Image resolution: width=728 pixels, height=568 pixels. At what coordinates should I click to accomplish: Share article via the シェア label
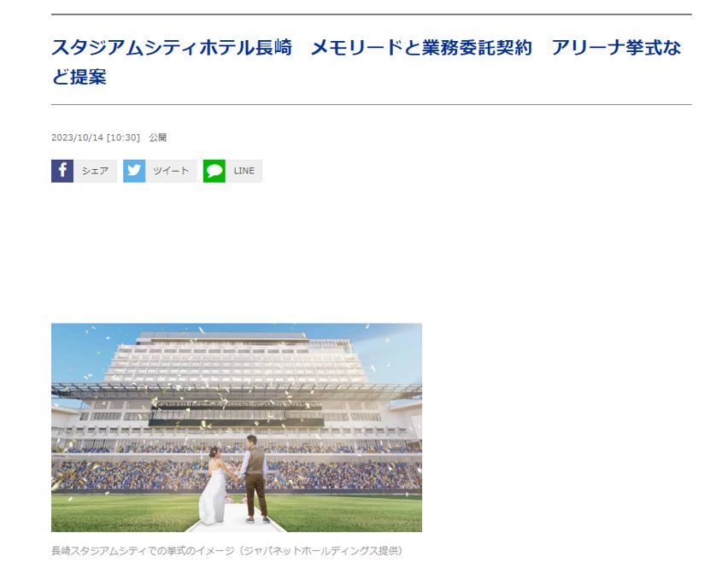point(95,171)
